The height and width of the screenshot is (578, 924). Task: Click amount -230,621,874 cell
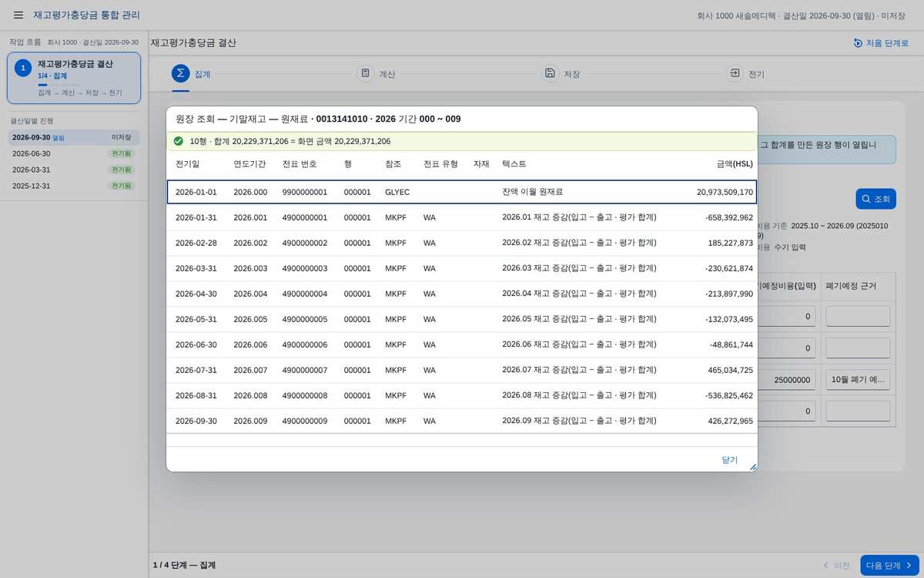(728, 268)
